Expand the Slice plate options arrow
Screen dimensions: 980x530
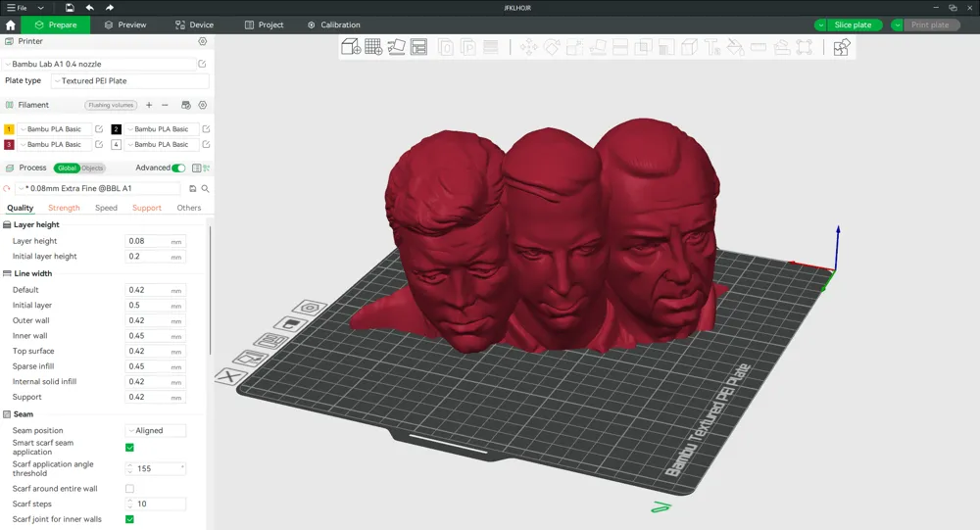pos(820,25)
